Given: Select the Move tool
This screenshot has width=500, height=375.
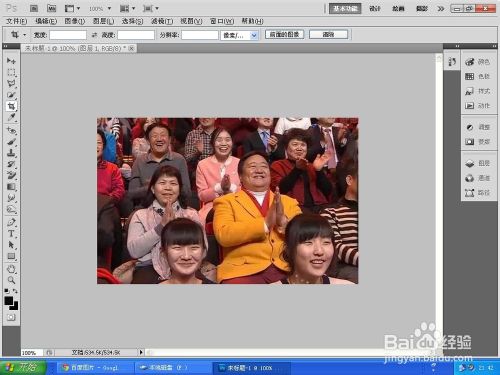Looking at the screenshot, I should 11,61.
